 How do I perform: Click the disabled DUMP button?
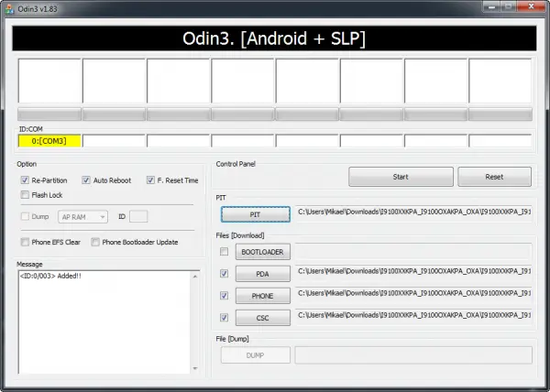(x=256, y=355)
